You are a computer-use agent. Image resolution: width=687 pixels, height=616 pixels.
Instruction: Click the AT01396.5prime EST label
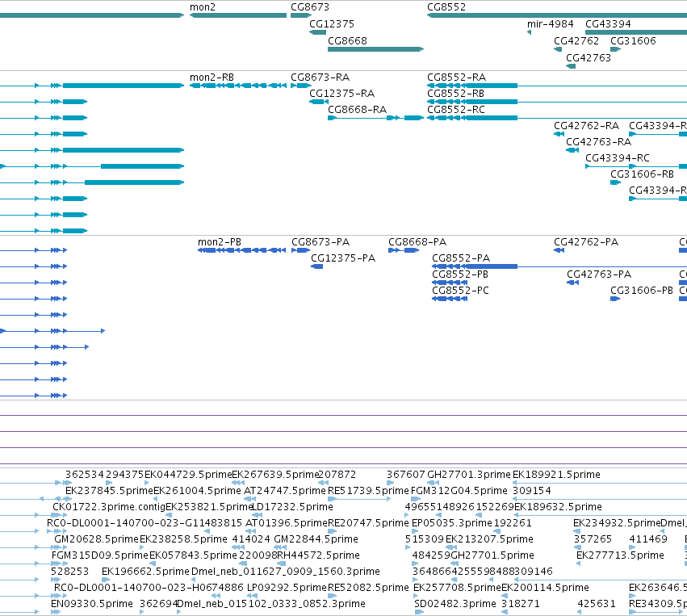[x=286, y=523]
